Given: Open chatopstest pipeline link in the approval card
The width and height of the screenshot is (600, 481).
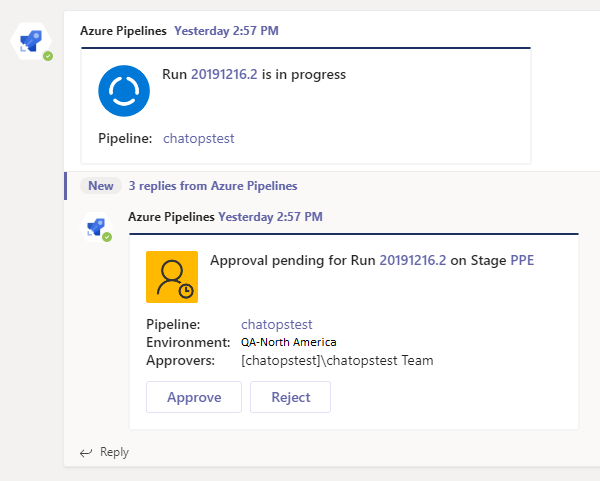Looking at the screenshot, I should coord(277,324).
